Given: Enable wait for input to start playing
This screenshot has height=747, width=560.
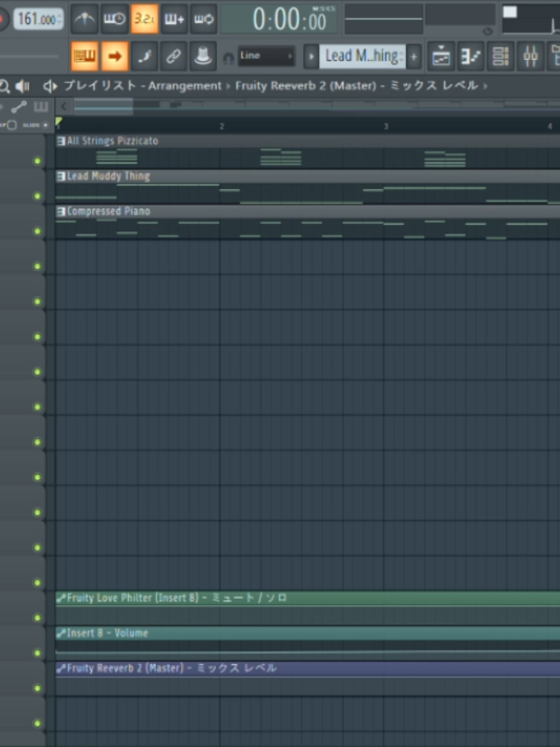Looking at the screenshot, I should (x=114, y=19).
